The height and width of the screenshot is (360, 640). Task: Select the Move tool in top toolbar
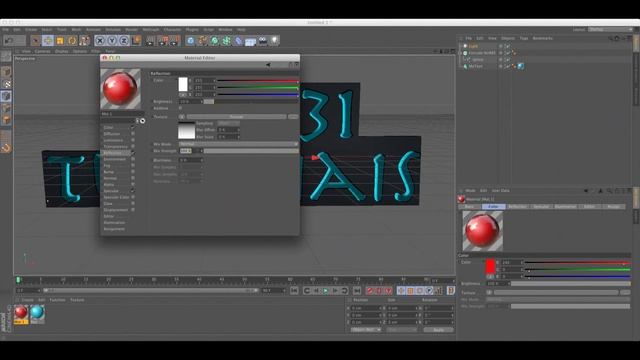pyautogui.click(x=48, y=40)
